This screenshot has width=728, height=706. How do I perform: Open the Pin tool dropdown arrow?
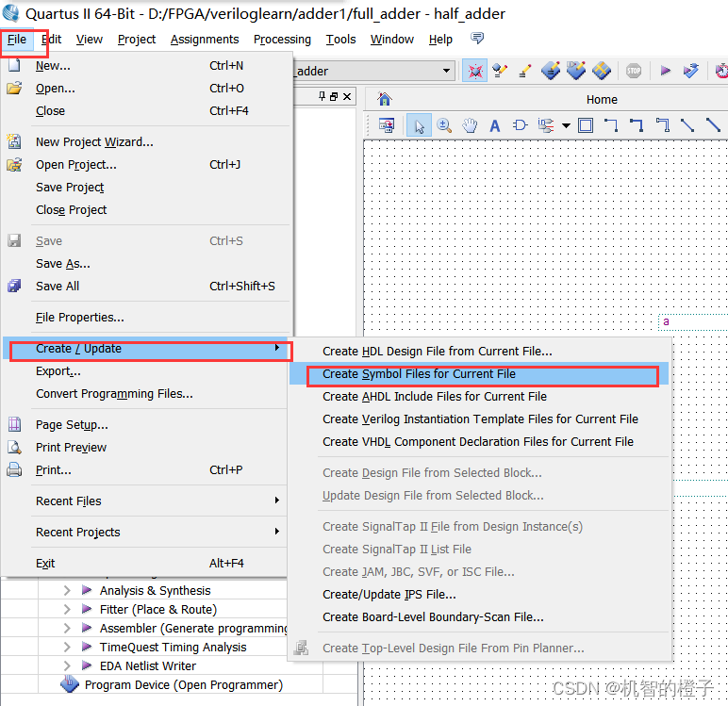[x=566, y=125]
